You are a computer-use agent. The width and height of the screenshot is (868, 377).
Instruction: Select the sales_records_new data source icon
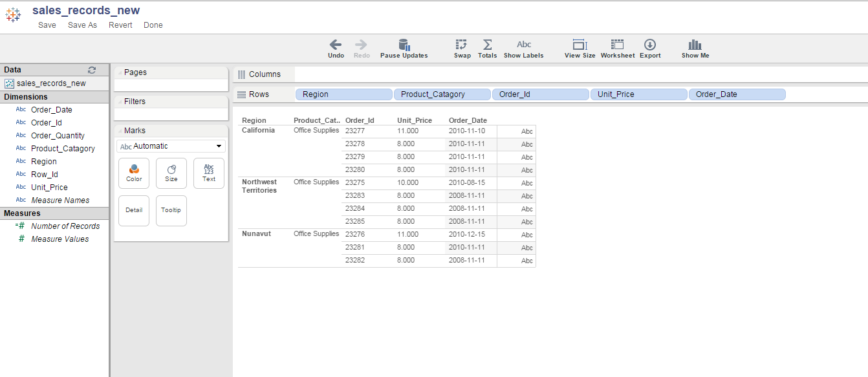coord(10,83)
